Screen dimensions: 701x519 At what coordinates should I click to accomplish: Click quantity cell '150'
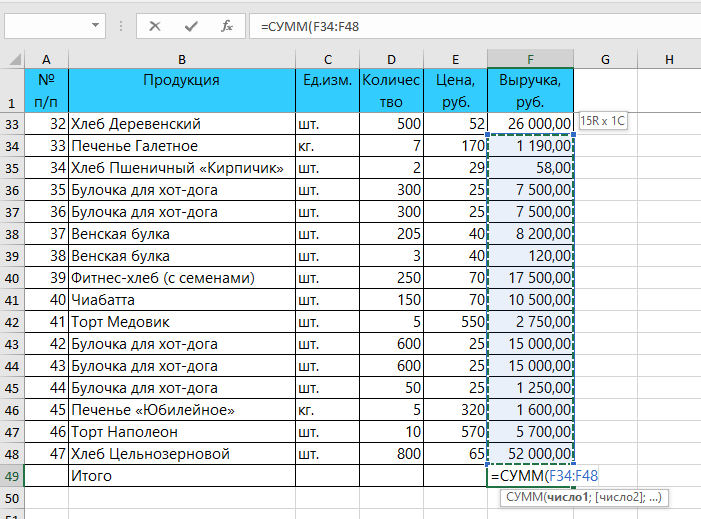point(391,300)
